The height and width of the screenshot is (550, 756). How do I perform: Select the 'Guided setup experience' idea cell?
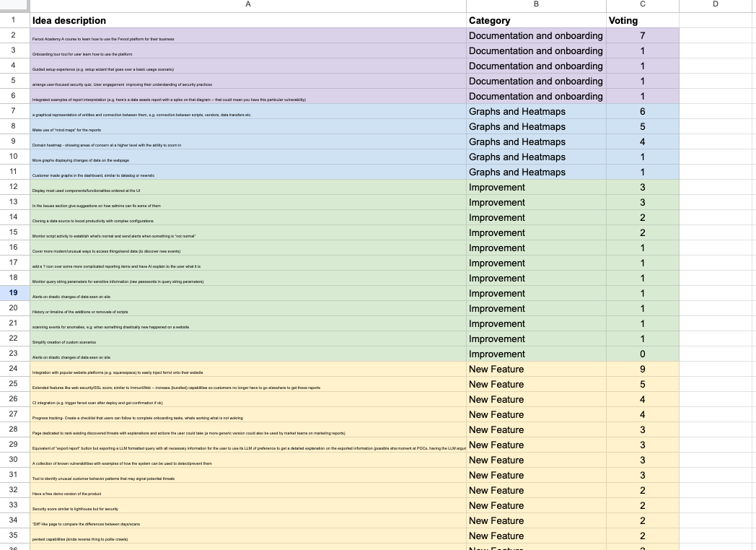(x=248, y=66)
